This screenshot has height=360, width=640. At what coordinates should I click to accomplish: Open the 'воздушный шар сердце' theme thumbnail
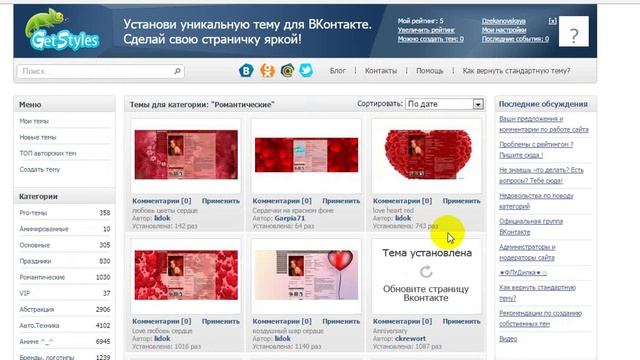307,275
